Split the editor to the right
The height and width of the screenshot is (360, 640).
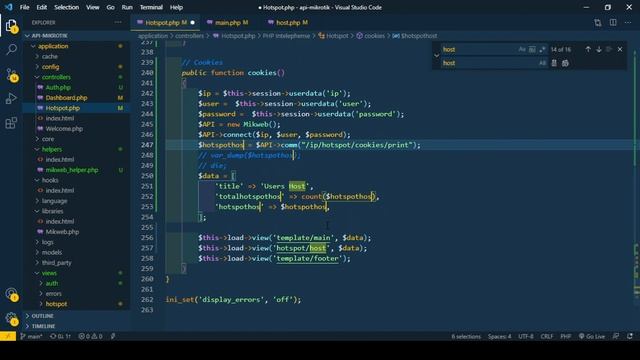(613, 23)
